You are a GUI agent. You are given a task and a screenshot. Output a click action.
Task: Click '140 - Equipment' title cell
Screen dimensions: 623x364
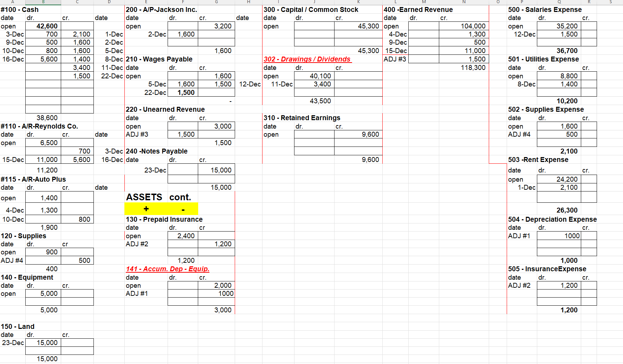point(27,277)
